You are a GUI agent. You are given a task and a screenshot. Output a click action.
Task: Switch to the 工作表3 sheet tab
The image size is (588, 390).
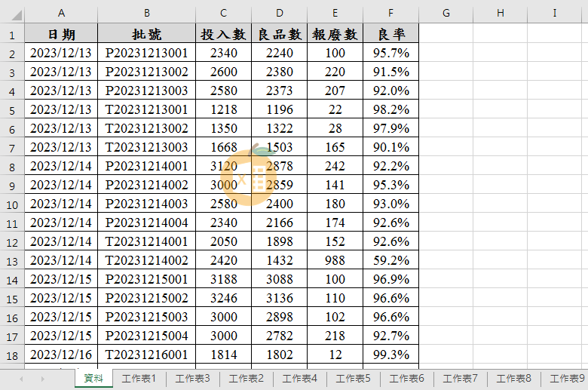192,379
